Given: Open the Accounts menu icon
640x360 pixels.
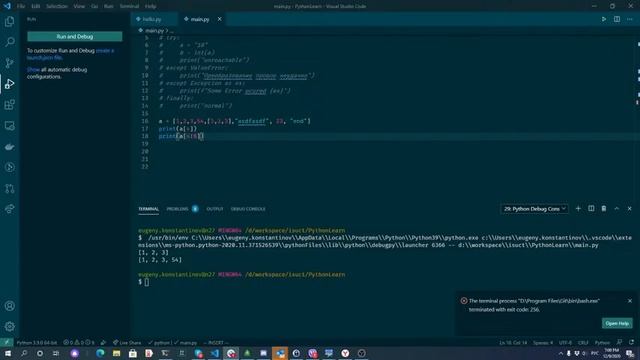Looking at the screenshot, I should pyautogui.click(x=9, y=306).
